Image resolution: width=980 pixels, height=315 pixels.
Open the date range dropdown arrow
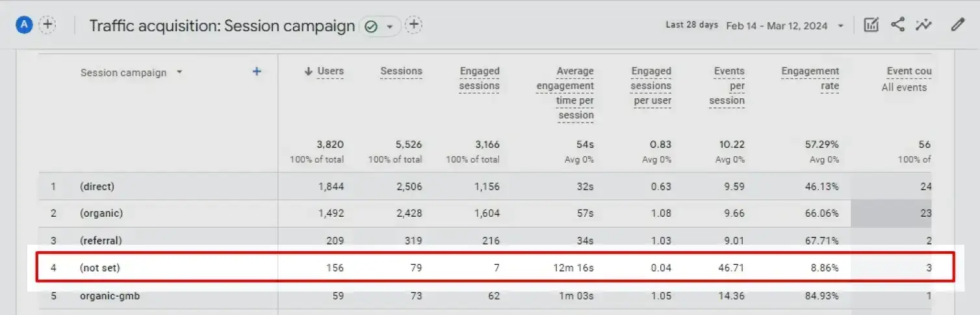coord(840,26)
